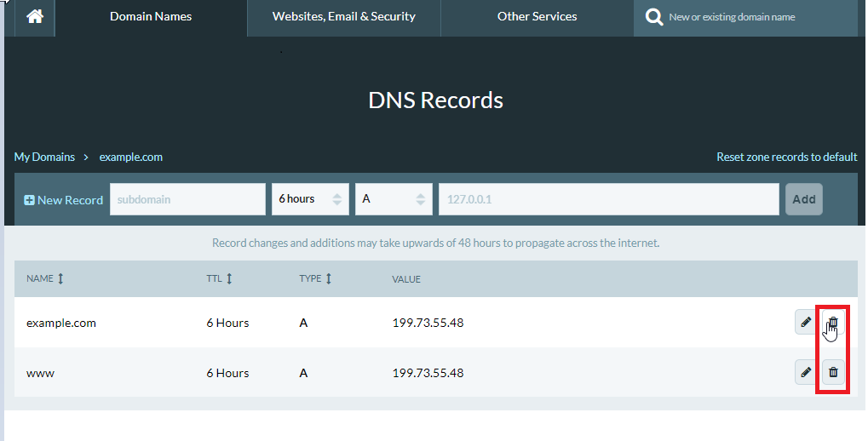The image size is (868, 441).
Task: Edit the example.com record with pencil icon
Action: (x=806, y=323)
